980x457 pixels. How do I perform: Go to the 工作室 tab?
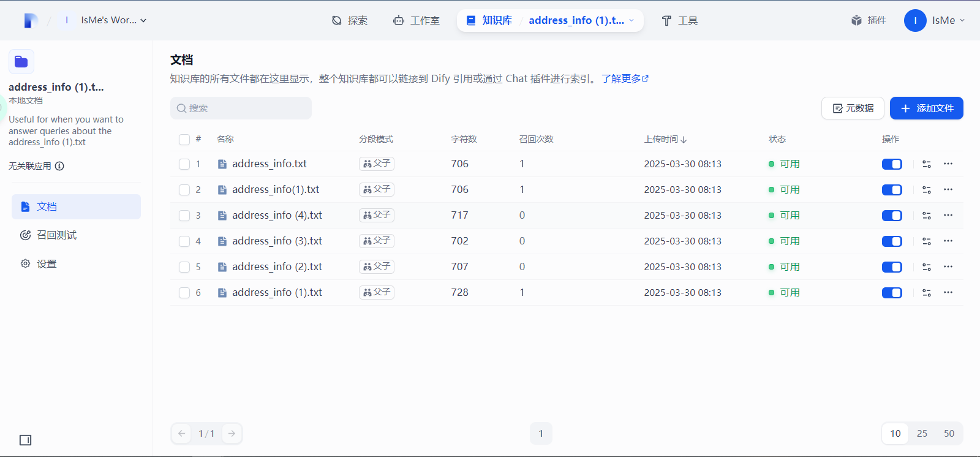pyautogui.click(x=417, y=20)
